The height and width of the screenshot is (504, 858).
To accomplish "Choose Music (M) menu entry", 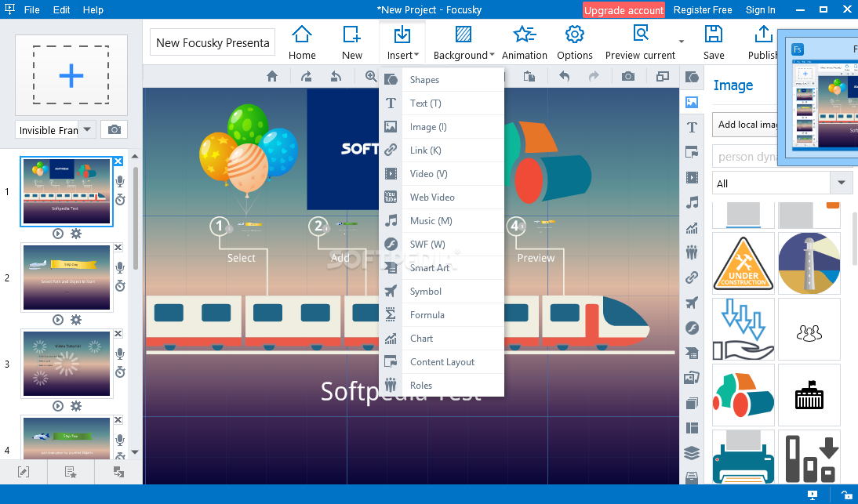I will pyautogui.click(x=442, y=221).
